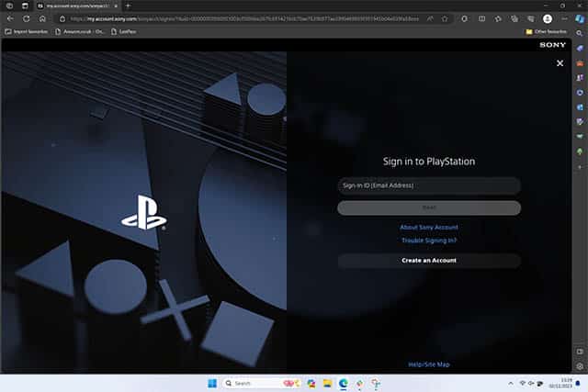Screen dimensions: 588x392
Task: Go to the browser home page icon
Action: [x=42, y=18]
